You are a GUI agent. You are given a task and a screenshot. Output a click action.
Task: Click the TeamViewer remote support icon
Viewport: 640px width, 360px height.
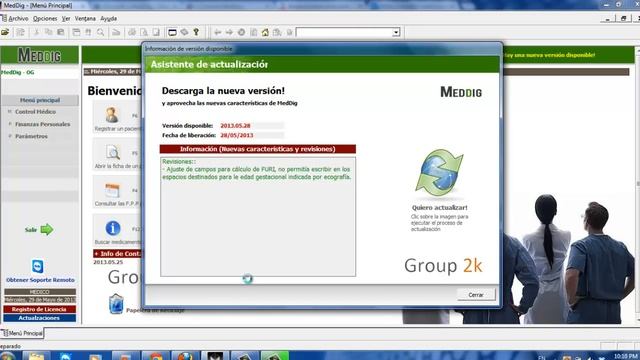38,266
